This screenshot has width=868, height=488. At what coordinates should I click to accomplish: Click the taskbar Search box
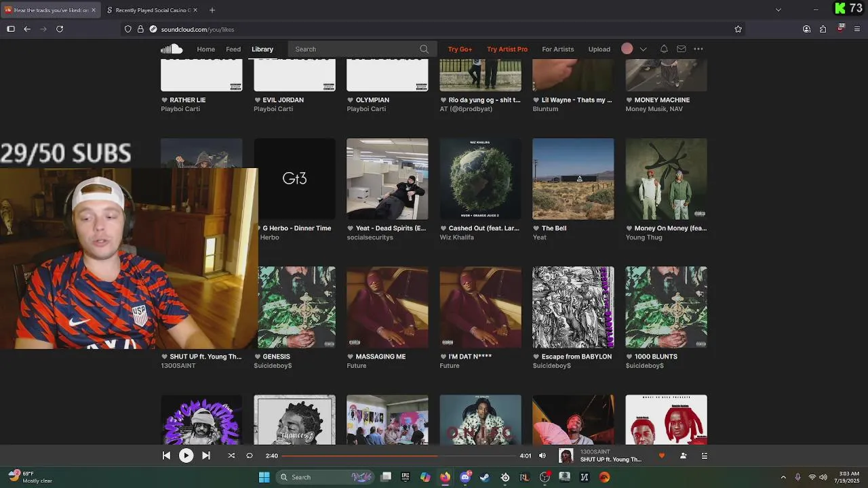click(x=325, y=477)
